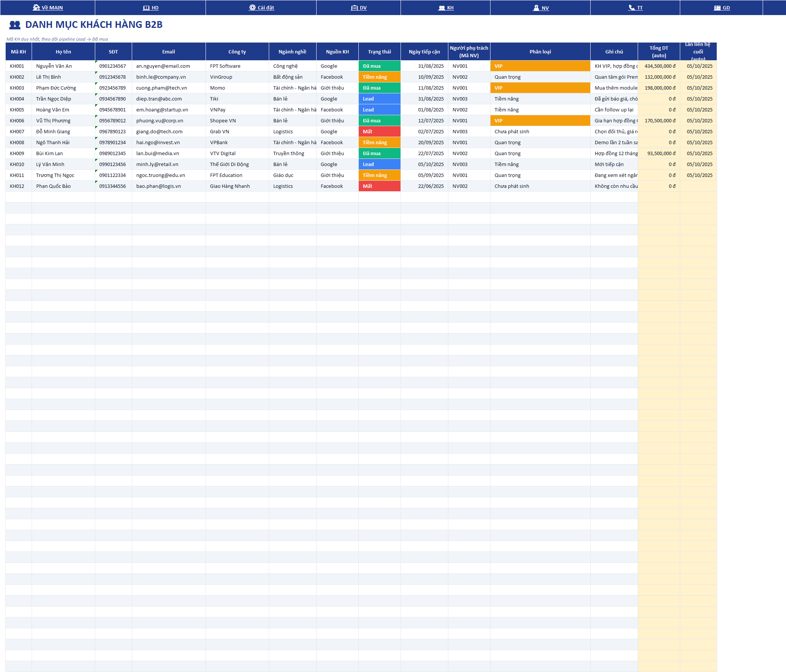
Task: Select the Phân loại column header
Action: point(540,52)
